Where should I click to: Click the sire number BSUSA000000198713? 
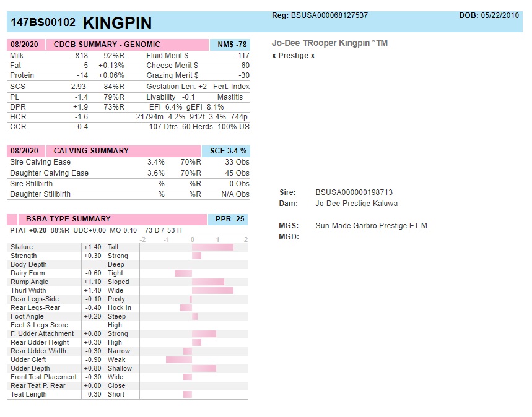point(354,192)
